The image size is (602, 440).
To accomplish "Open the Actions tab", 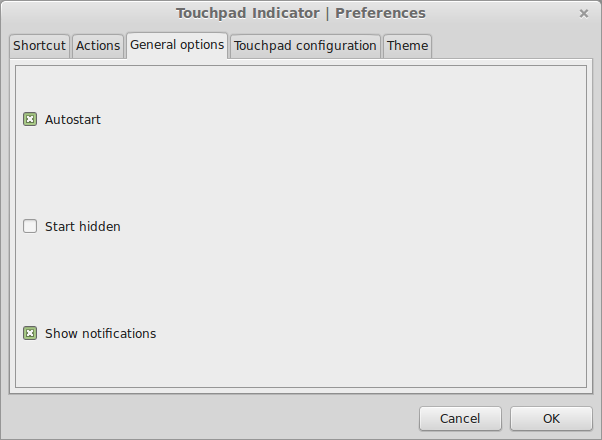I will click(98, 46).
